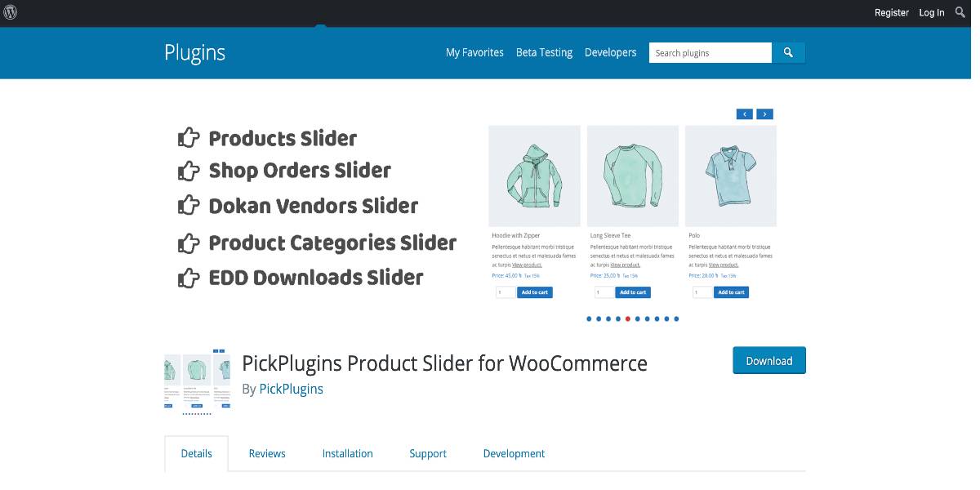The image size is (980, 490).
Task: Click the next slide arrow in banner
Action: tap(764, 114)
